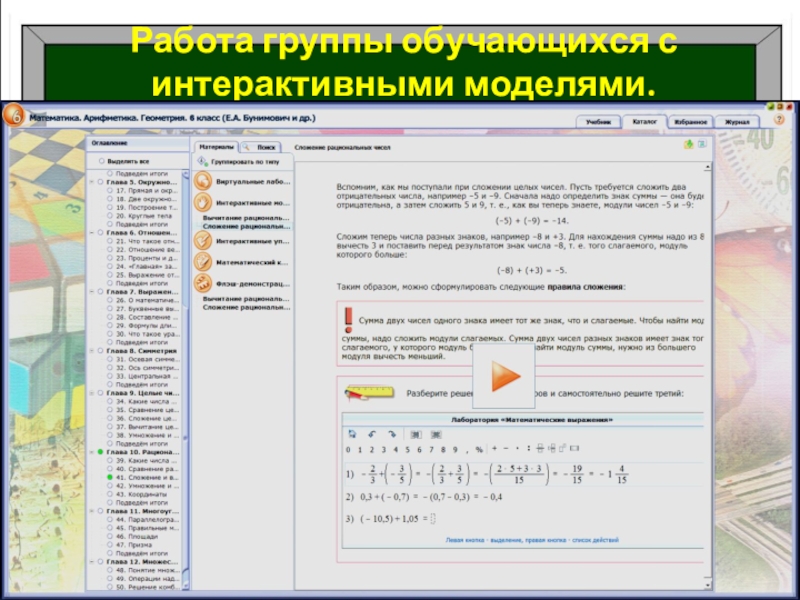The height and width of the screenshot is (600, 800).
Task: Open the Поиск tab
Action: [x=261, y=147]
